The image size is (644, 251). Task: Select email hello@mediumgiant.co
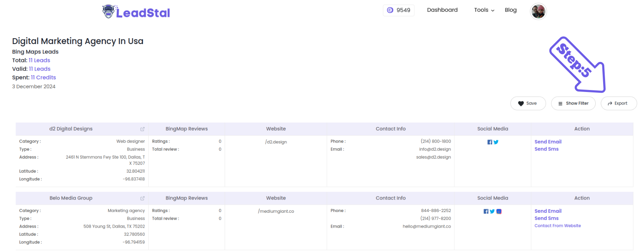427,226
